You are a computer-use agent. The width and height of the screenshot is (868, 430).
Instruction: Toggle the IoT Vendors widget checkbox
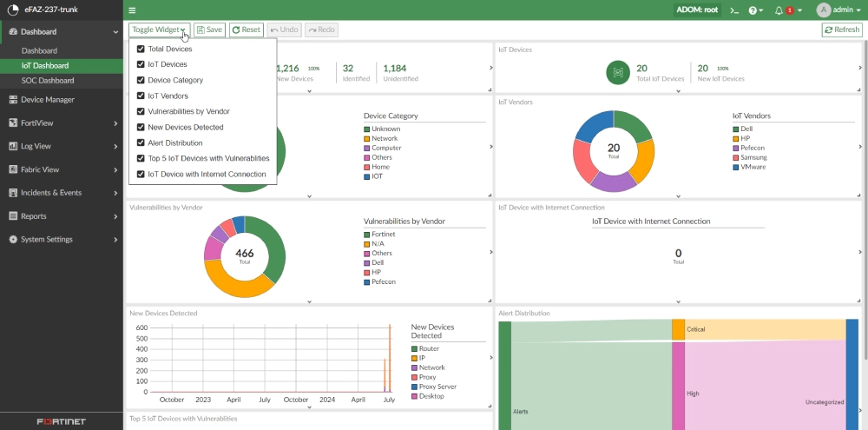pyautogui.click(x=141, y=96)
